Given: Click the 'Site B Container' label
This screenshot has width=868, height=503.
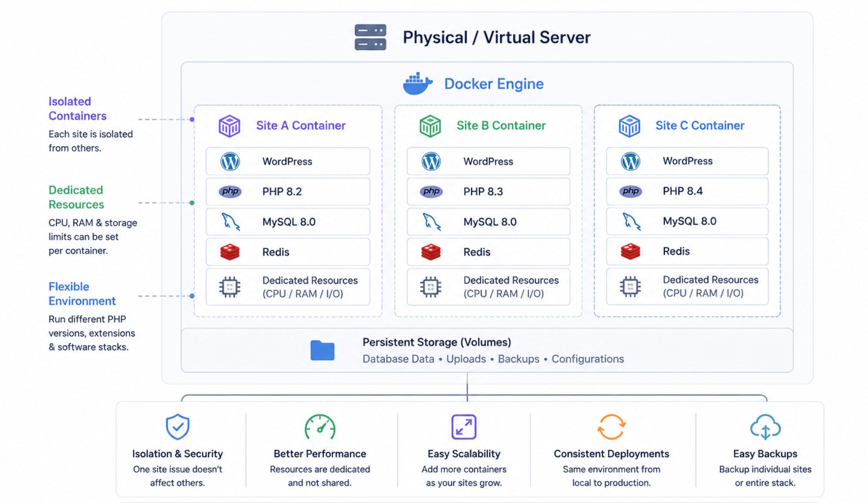Looking at the screenshot, I should coord(501,125).
